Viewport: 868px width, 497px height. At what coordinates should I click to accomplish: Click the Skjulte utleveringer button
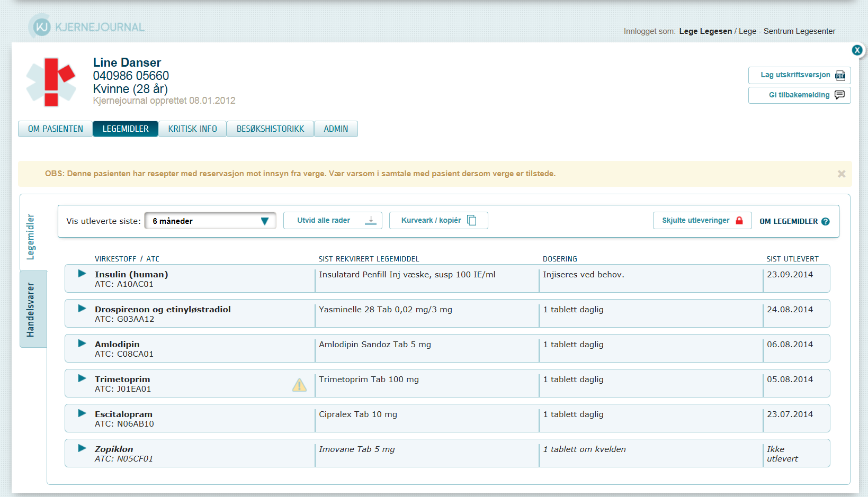[x=702, y=221]
